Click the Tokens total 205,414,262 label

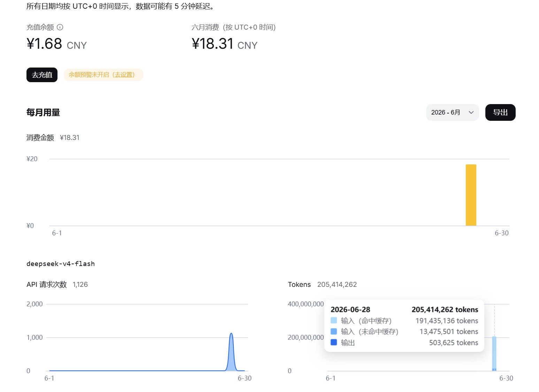point(322,284)
